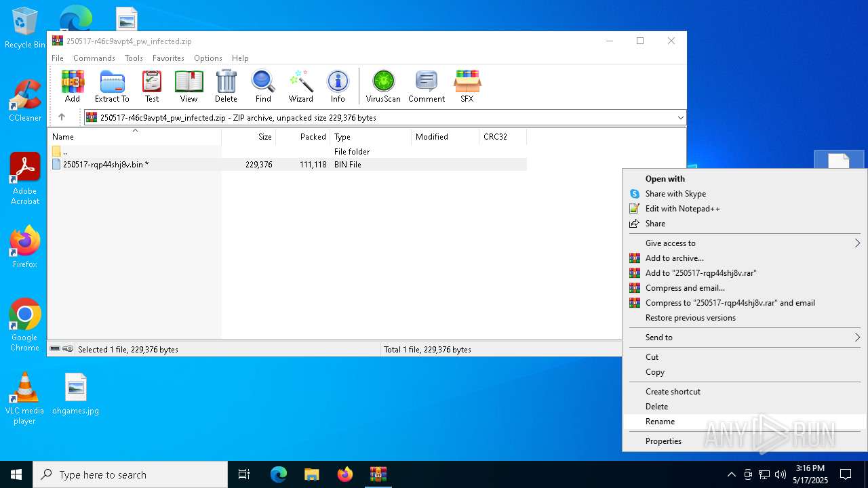Sort by Size column header

248,137
